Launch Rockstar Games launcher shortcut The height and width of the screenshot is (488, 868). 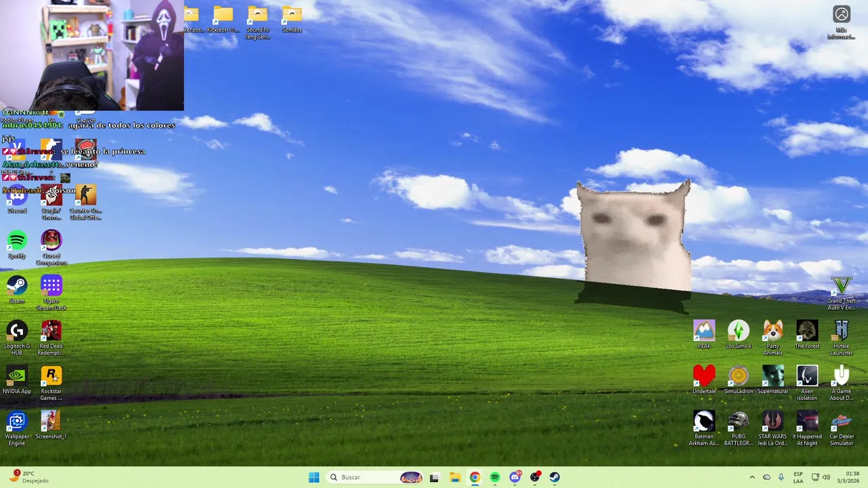(x=52, y=383)
